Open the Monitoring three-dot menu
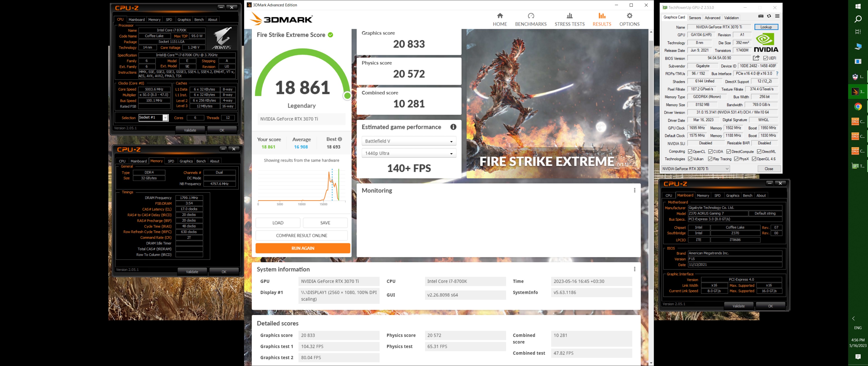The image size is (868, 366). [635, 190]
